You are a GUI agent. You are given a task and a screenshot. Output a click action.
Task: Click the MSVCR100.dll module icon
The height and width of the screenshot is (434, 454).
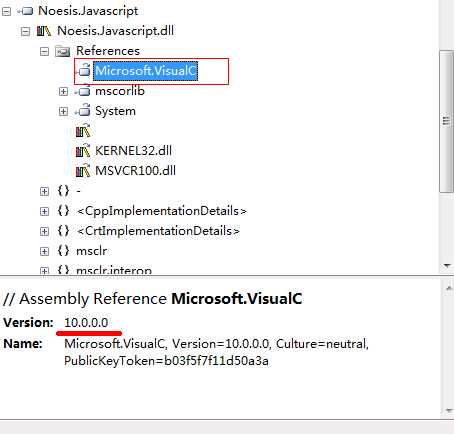click(83, 171)
